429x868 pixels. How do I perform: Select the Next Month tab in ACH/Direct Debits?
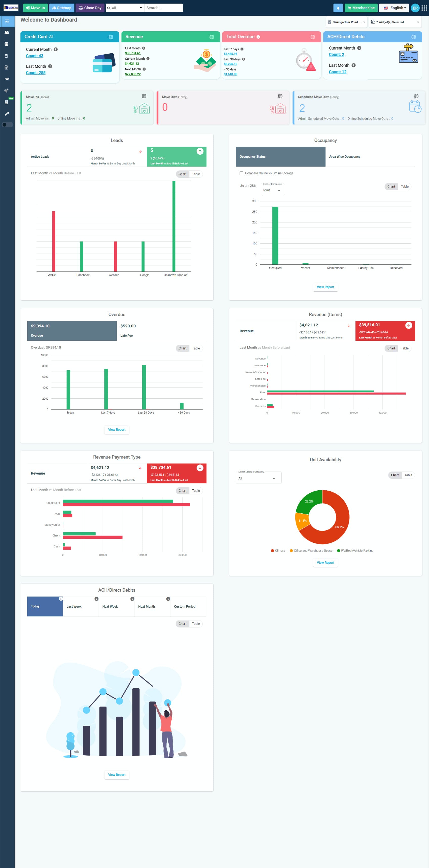coord(152,607)
